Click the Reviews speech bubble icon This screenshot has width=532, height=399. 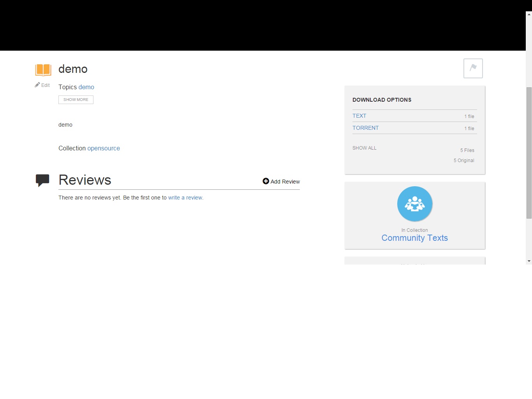pos(42,180)
